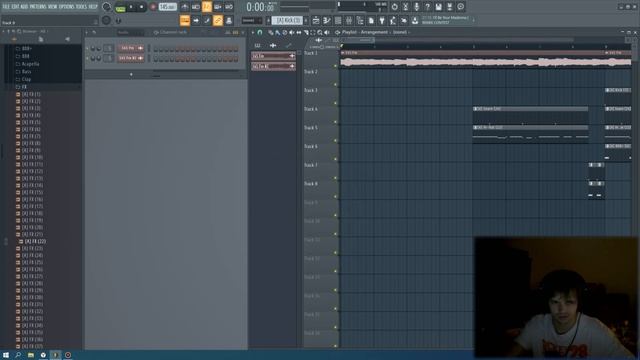Screen dimensions: 640x360
Task: Click the play button in the transport
Action: [131, 7]
